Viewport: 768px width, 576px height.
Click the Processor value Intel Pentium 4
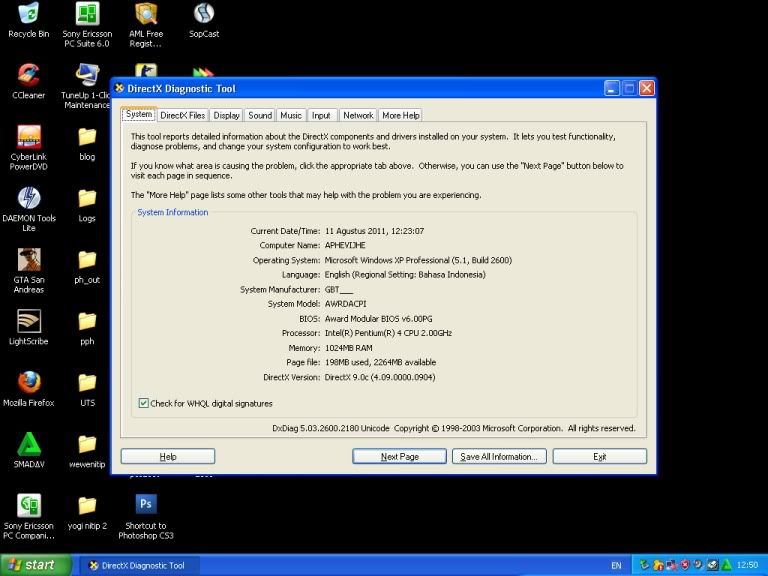[x=388, y=333]
